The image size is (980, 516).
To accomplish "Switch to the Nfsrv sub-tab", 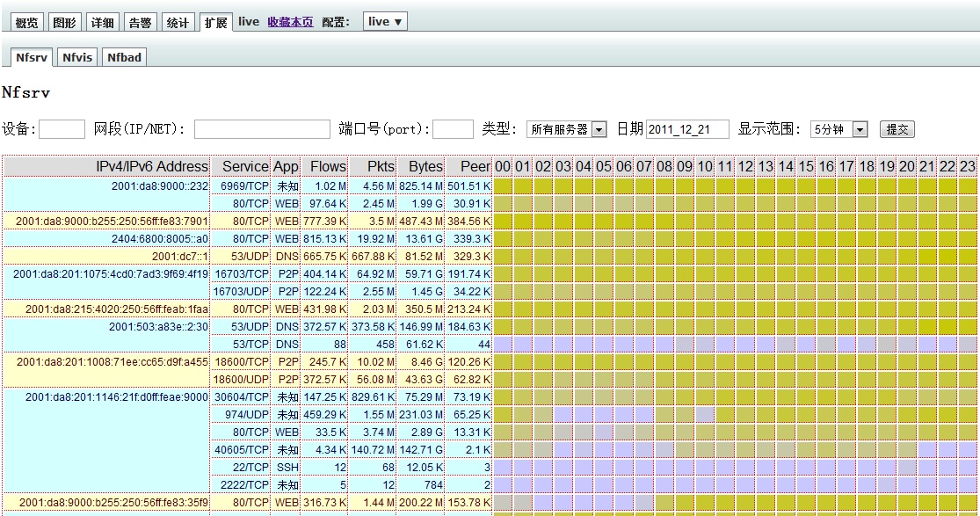I will (x=32, y=57).
